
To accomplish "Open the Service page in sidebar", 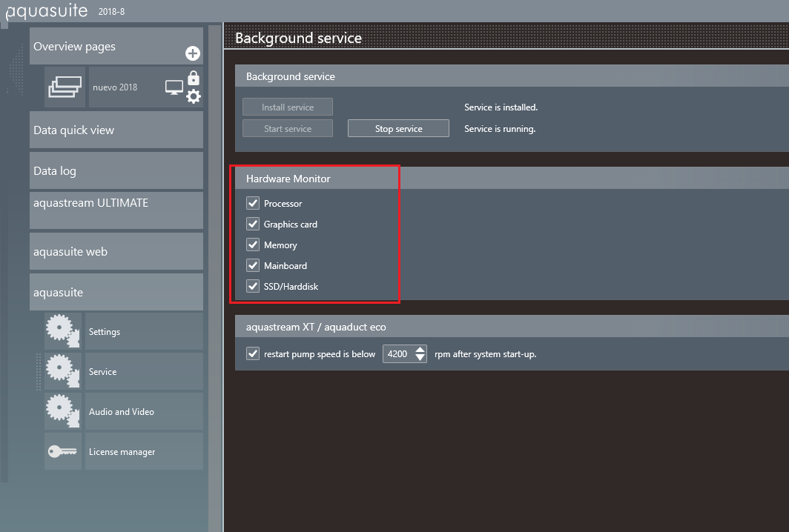I will pyautogui.click(x=143, y=372).
